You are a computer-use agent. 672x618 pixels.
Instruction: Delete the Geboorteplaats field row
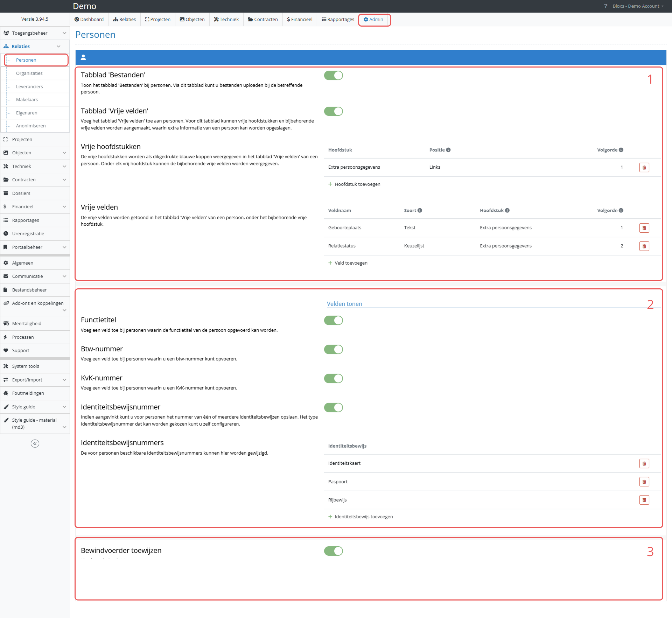644,228
